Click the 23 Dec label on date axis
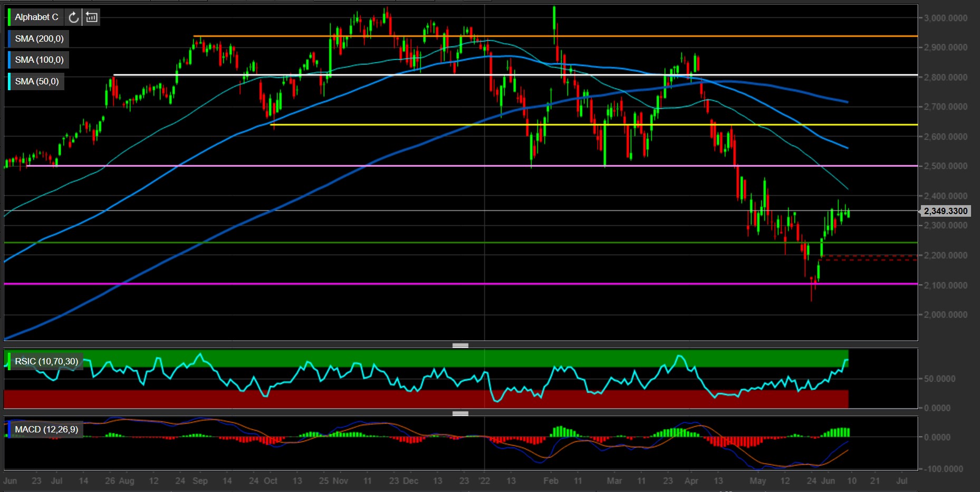 pos(403,481)
